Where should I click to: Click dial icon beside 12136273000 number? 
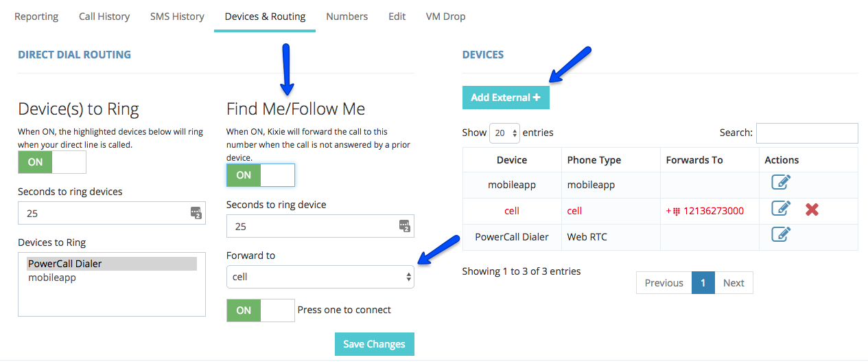tap(676, 212)
